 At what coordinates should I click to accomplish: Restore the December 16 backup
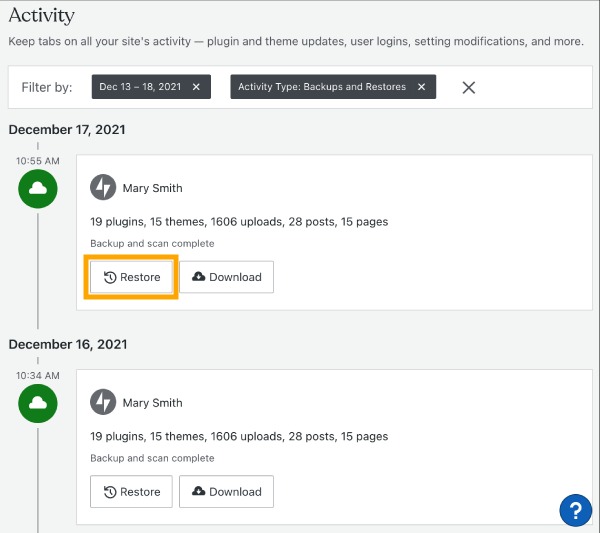pyautogui.click(x=131, y=492)
